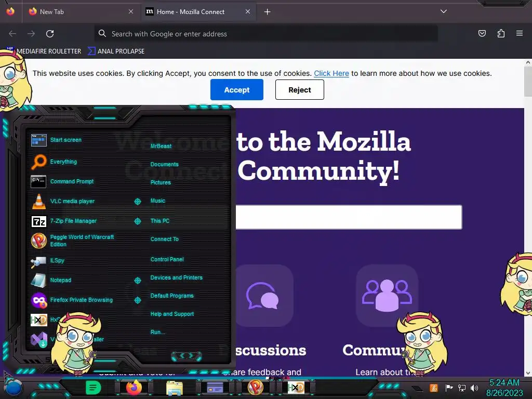
Task: Click the Visual Studio Installer icon
Action: click(x=38, y=339)
